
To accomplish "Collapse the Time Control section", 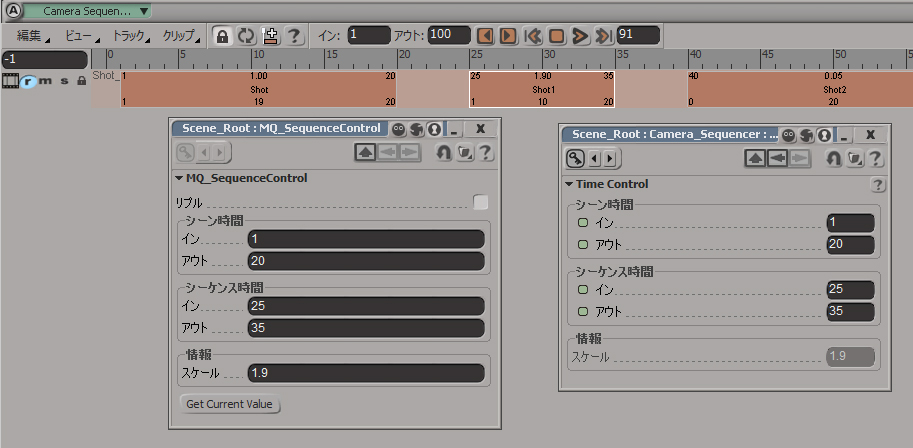I will coord(569,184).
